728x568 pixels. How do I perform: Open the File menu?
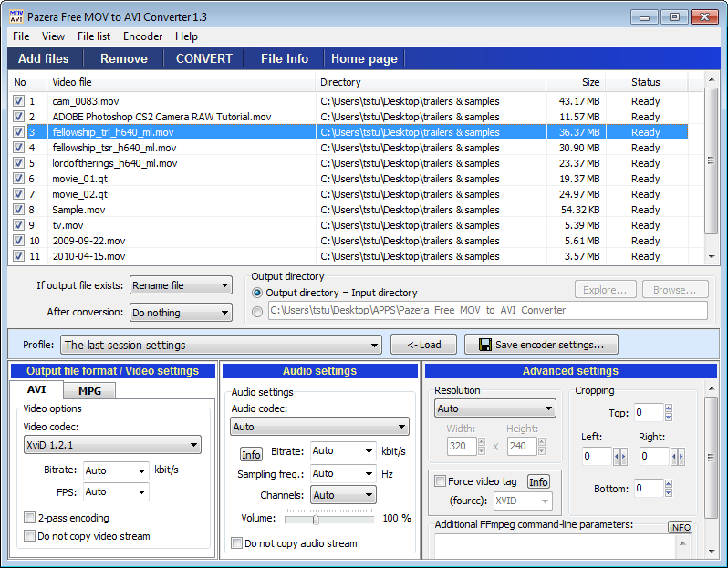tap(21, 36)
